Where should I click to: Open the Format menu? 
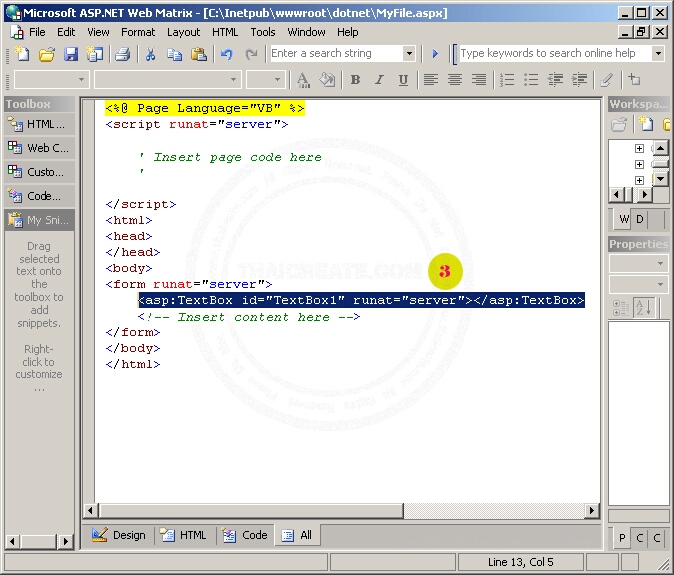(138, 32)
